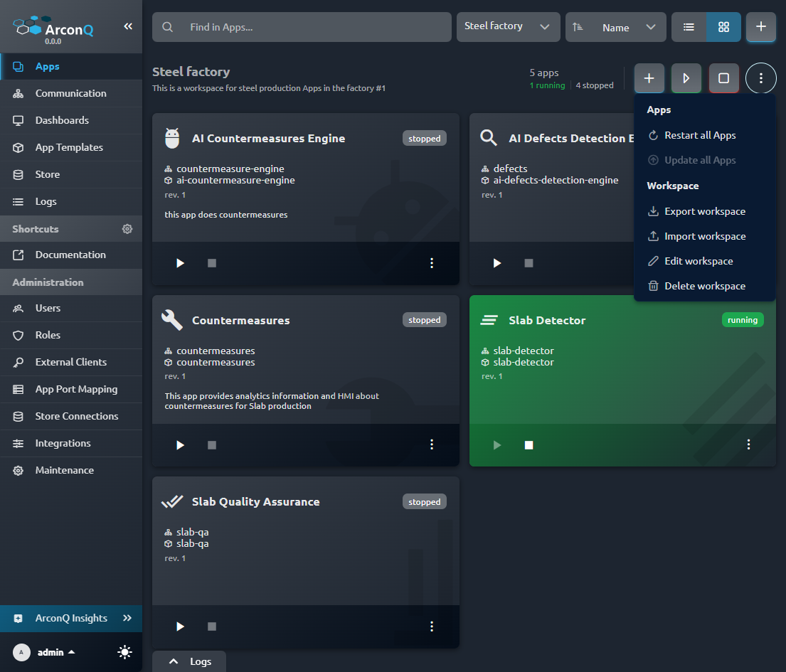Switch to list view layout
This screenshot has height=672, width=786.
[689, 27]
